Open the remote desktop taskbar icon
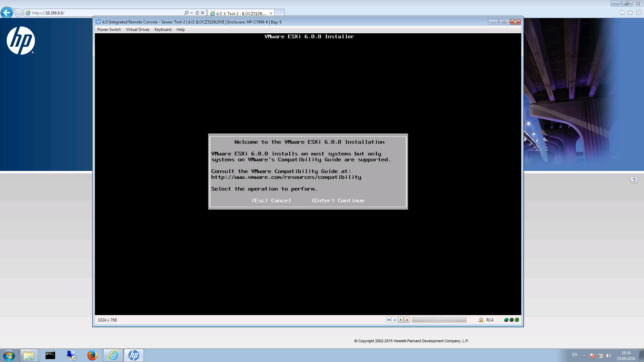The height and width of the screenshot is (362, 644). coord(71,355)
